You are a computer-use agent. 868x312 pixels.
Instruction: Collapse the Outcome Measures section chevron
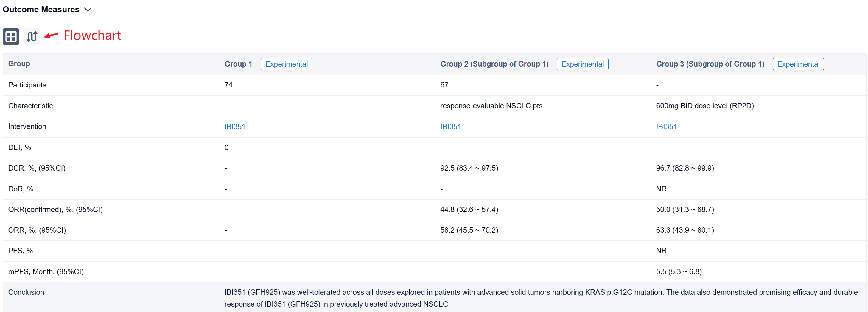click(x=88, y=10)
